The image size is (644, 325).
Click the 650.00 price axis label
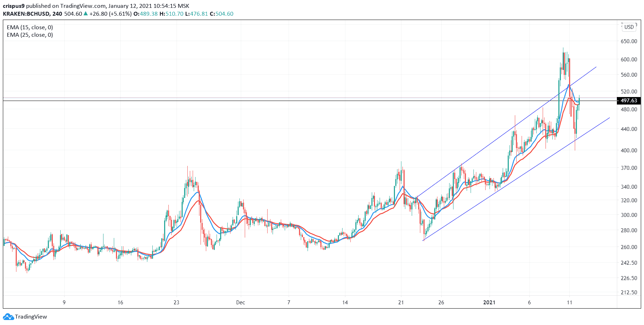click(x=629, y=41)
